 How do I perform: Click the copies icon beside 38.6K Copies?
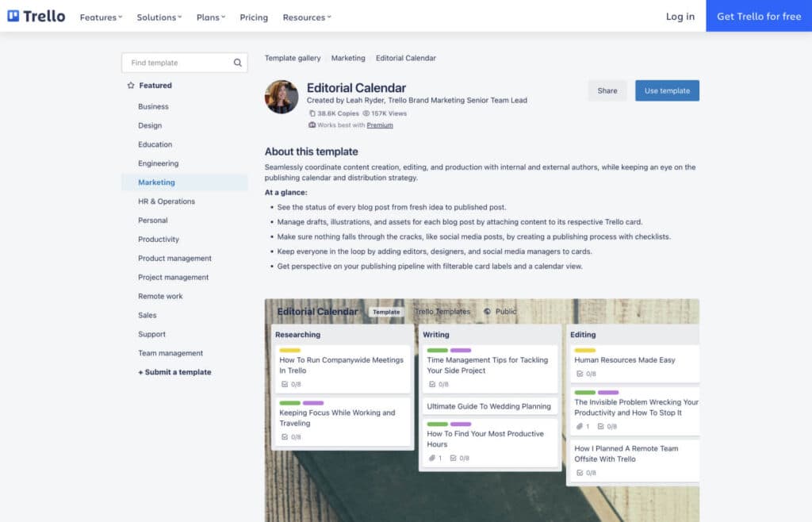(x=312, y=113)
